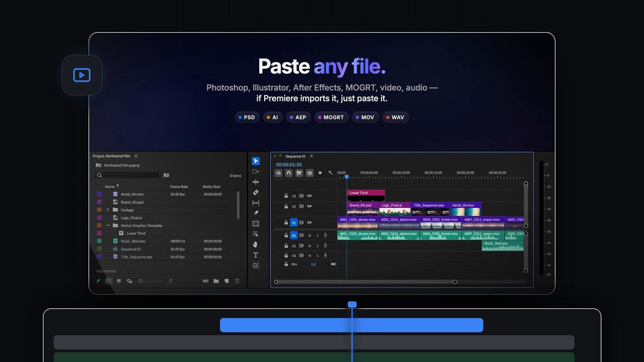Expand the Footage bin
644x362 pixels.
[108, 210]
